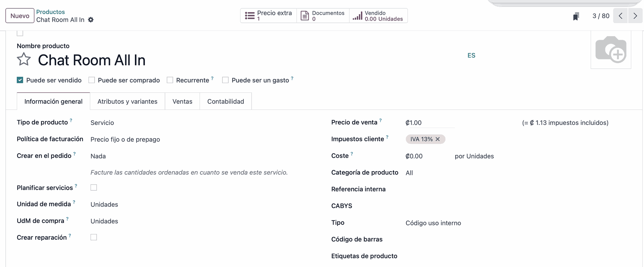Open the Precio extra list button
The image size is (644, 267).
(268, 16)
